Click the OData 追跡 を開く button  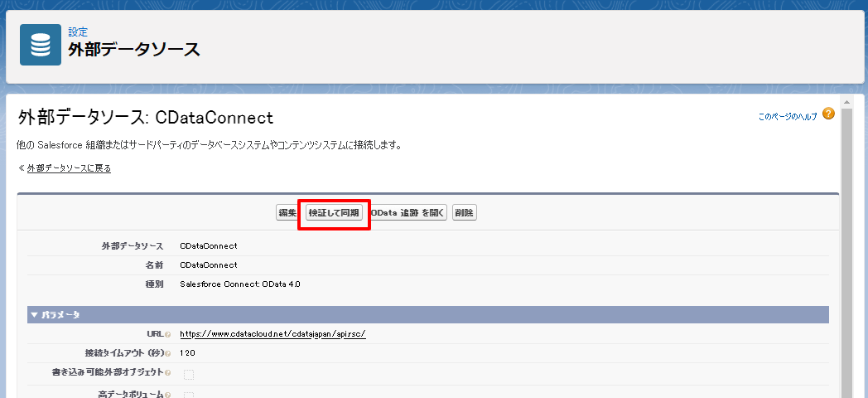pyautogui.click(x=408, y=213)
